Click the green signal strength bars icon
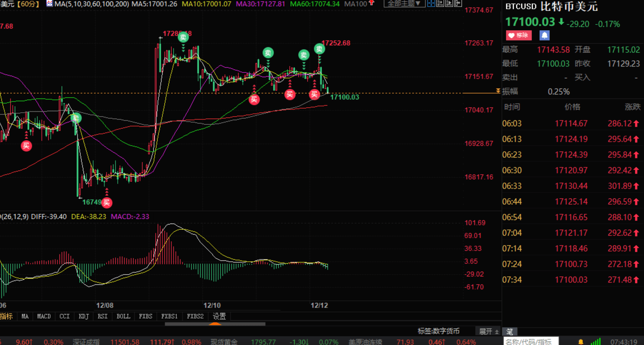The width and height of the screenshot is (644, 345). (596, 342)
